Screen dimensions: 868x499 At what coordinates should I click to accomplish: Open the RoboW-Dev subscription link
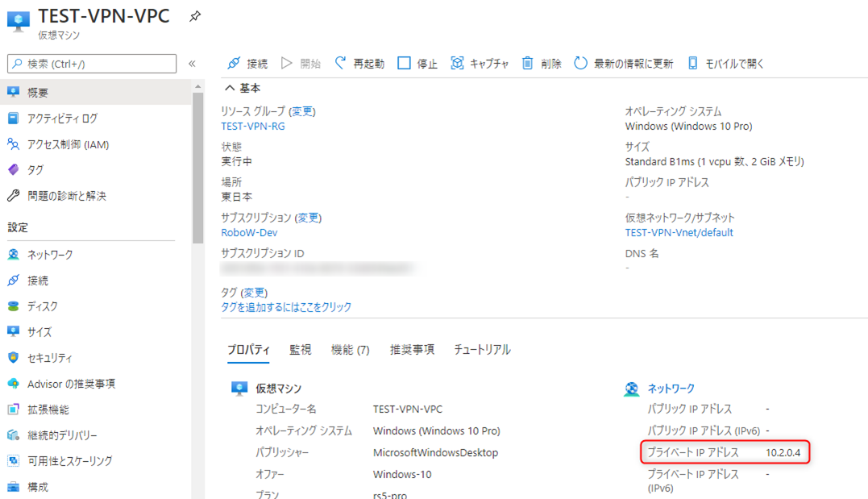click(249, 233)
